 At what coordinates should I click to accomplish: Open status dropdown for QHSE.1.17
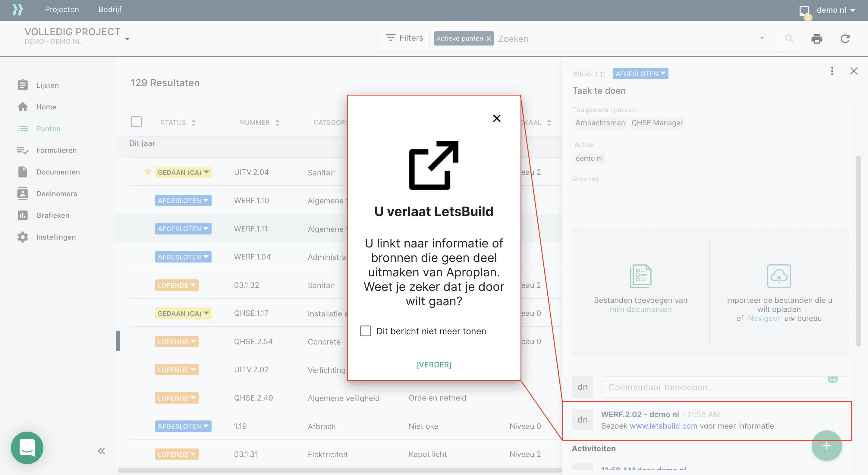click(x=183, y=313)
